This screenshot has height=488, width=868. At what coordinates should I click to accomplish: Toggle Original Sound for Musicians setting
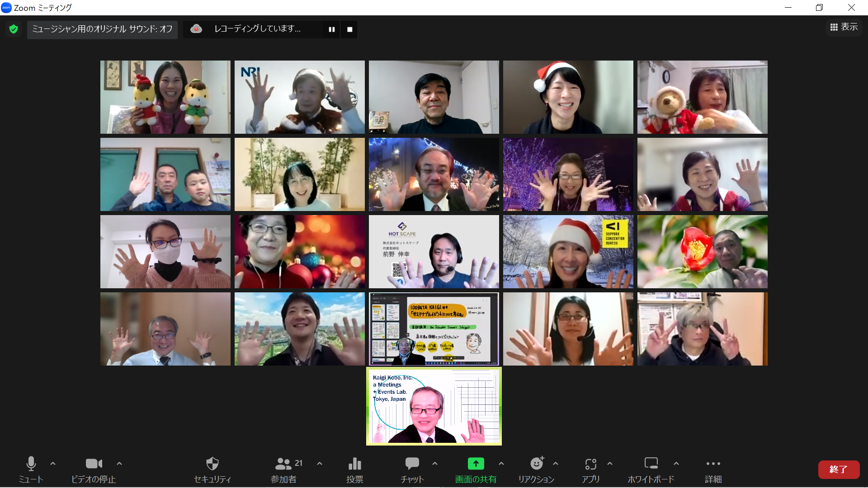pyautogui.click(x=102, y=29)
